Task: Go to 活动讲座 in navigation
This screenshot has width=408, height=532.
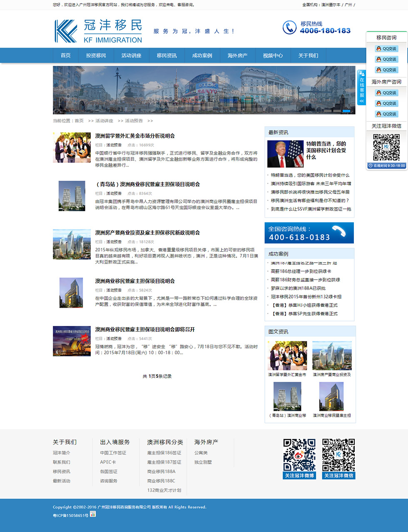Action: coord(132,55)
